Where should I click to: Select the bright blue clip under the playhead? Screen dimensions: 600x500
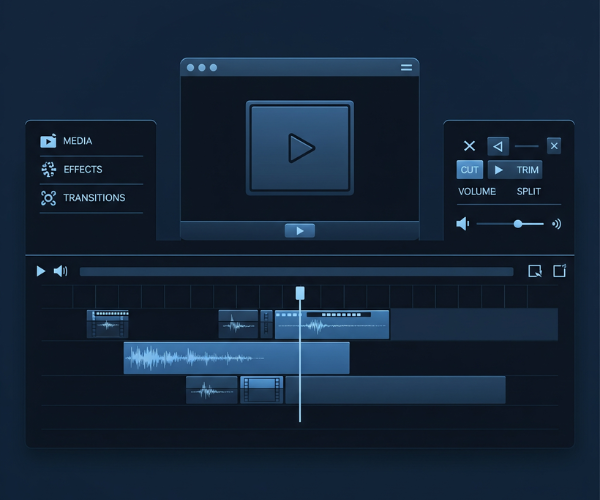(x=332, y=324)
